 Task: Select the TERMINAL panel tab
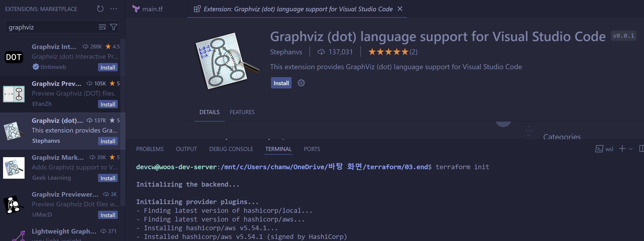278,149
